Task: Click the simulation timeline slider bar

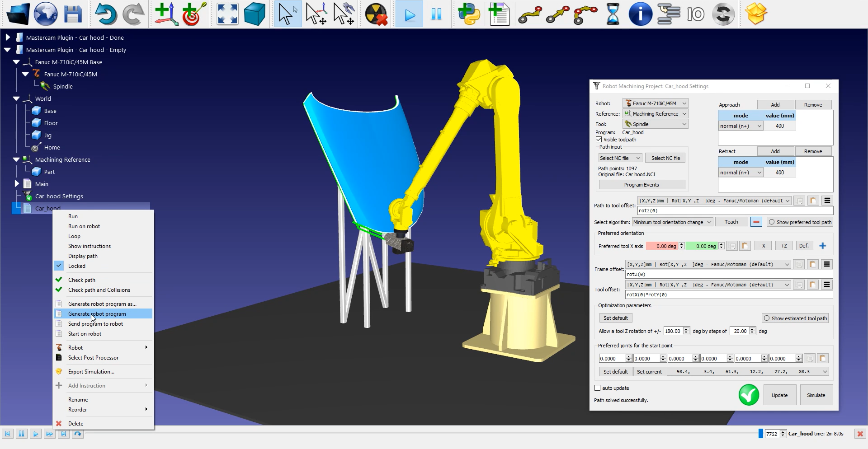Action: point(420,434)
